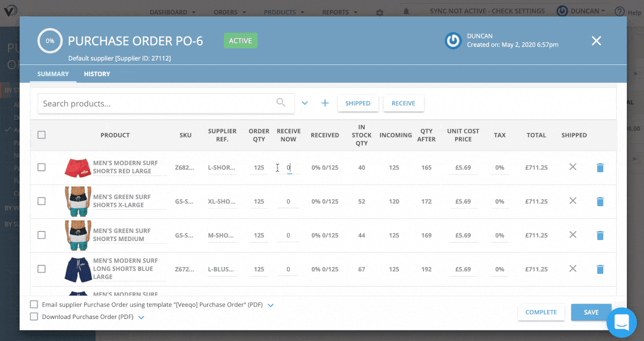The image size is (644, 341).
Task: Enable the Email supplier Purchase Order checkbox
Action: 34,304
